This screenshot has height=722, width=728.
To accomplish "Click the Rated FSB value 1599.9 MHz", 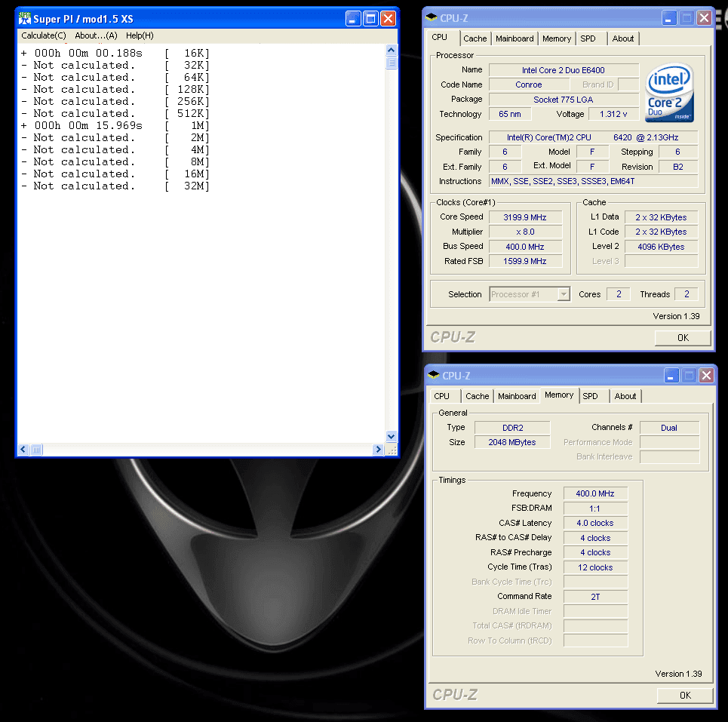I will click(525, 261).
